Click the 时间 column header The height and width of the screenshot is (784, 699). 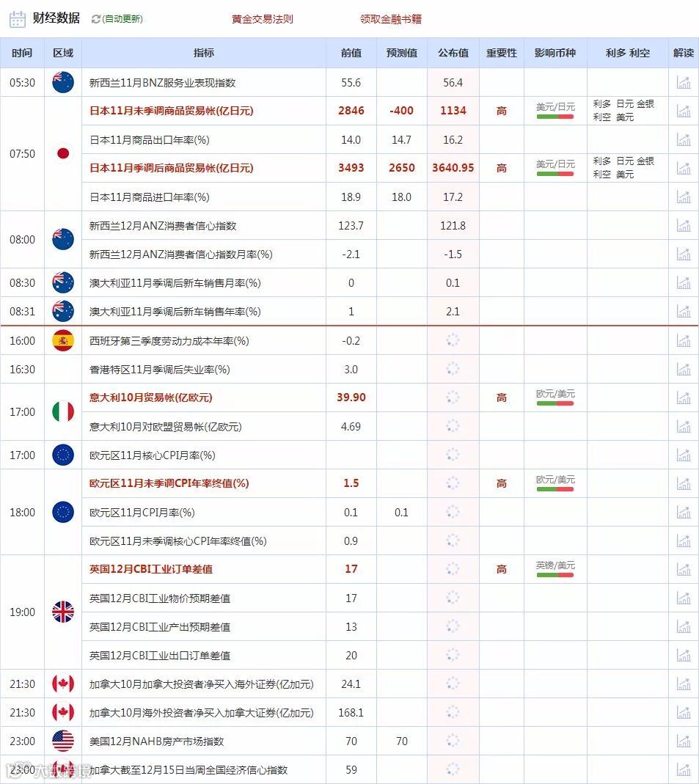point(22,53)
